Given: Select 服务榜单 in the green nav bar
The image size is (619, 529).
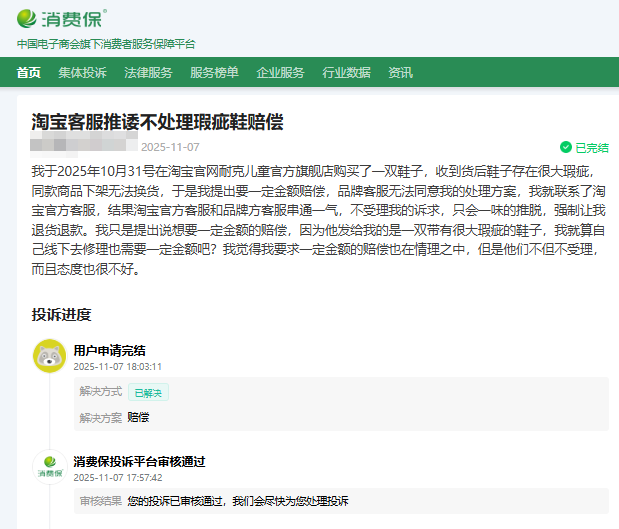Looking at the screenshot, I should tap(214, 73).
